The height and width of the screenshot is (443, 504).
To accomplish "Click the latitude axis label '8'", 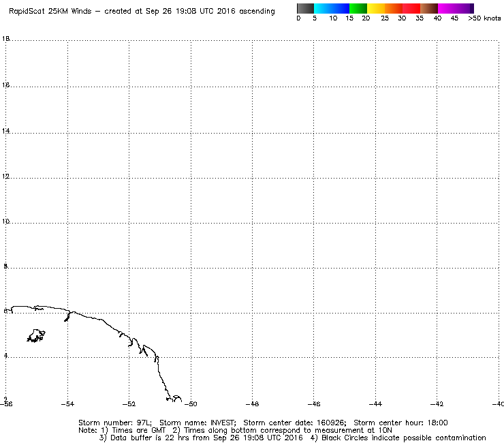I will click(5, 266).
